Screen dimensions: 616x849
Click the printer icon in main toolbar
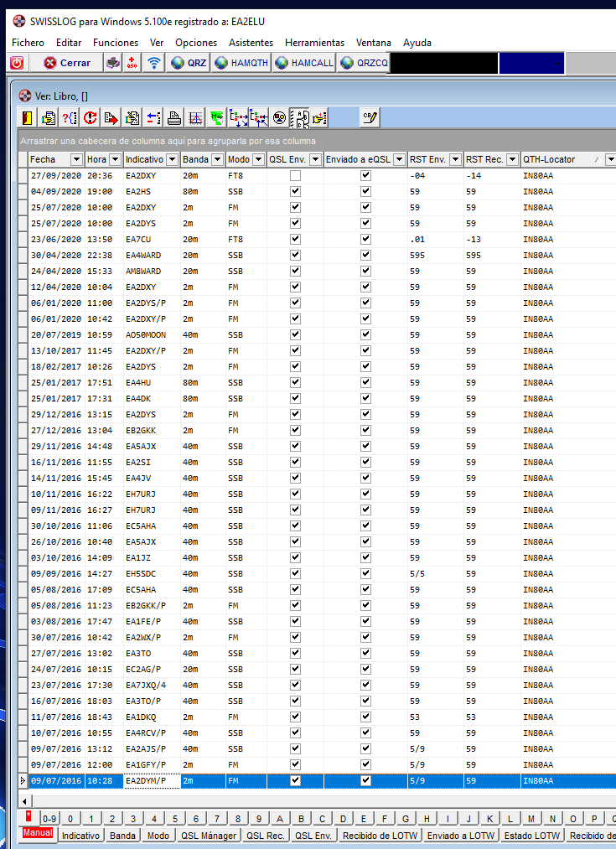pyautogui.click(x=113, y=63)
